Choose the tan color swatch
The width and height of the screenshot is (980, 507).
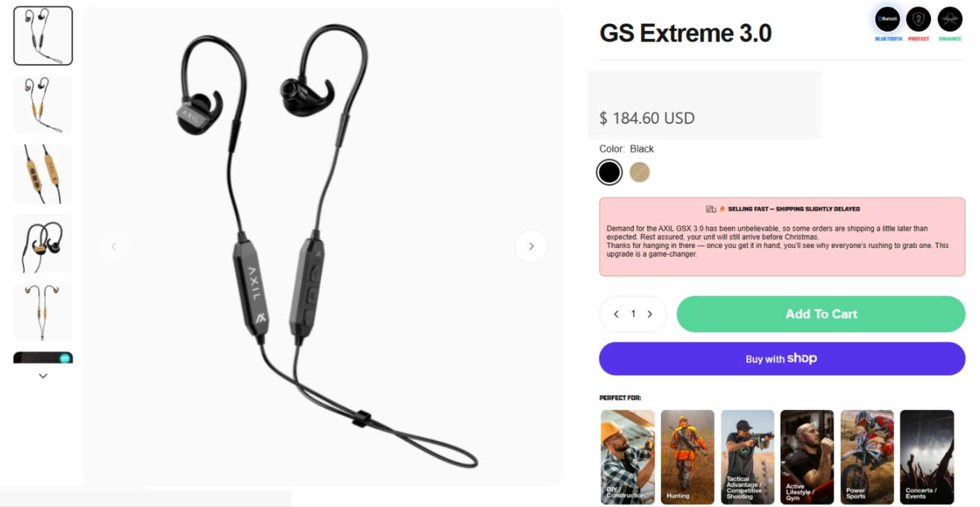pos(640,173)
